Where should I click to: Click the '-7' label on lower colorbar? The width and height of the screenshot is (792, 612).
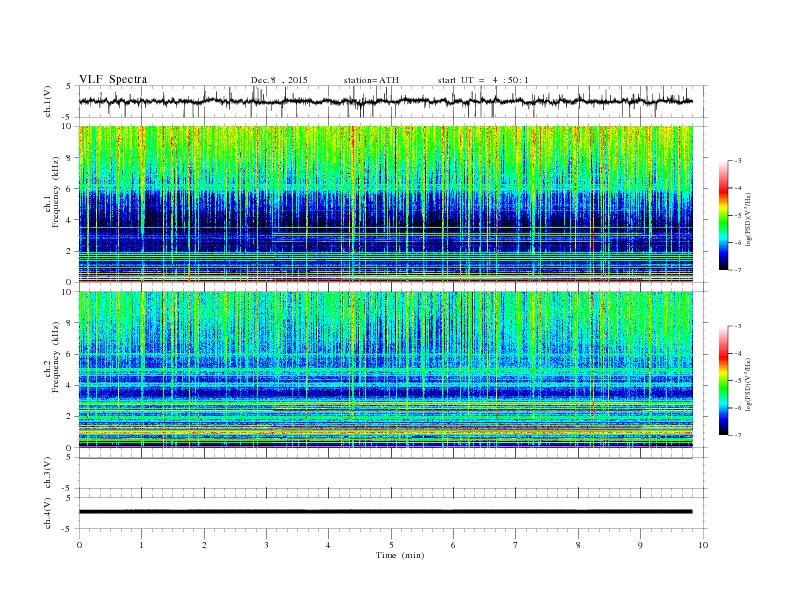point(738,434)
